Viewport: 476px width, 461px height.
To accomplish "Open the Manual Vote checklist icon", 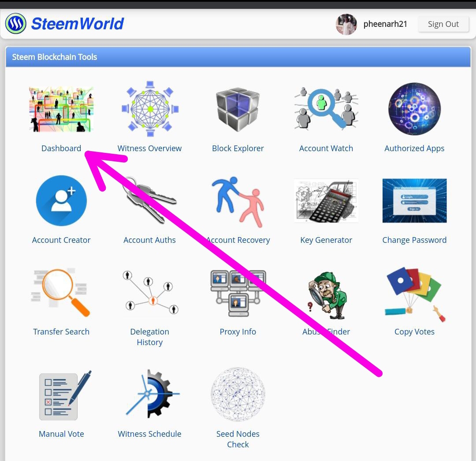I will 65,395.
